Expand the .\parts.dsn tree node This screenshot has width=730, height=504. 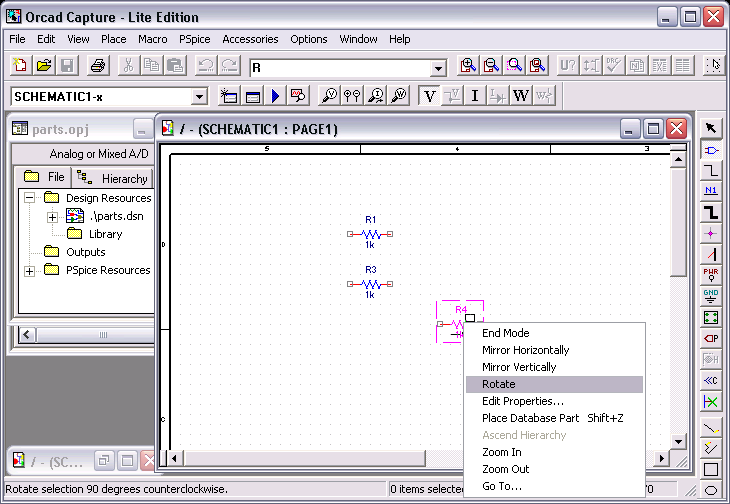52,217
